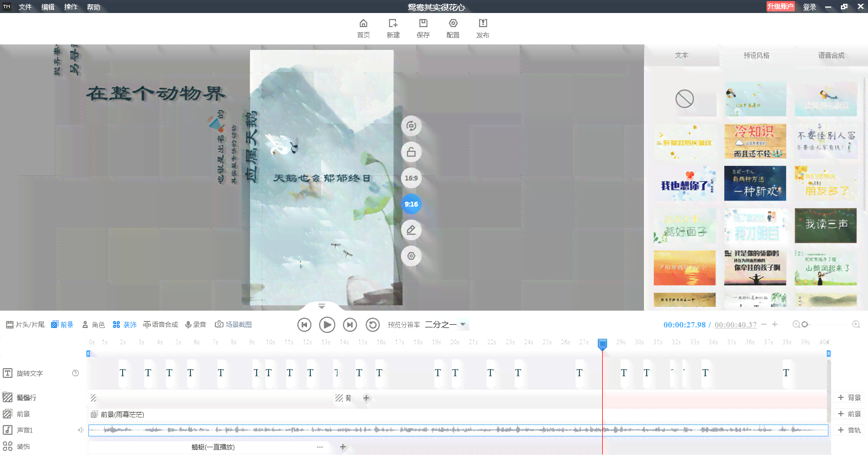
Task: Zoom out the timeline with magnifier minus
Action: tap(796, 324)
